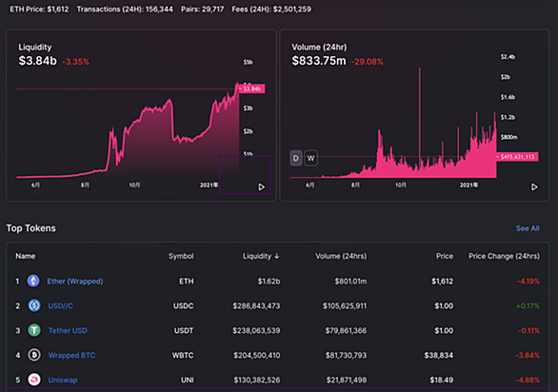Click the $801.01m volume value
This screenshot has width=558, height=392.
click(350, 282)
